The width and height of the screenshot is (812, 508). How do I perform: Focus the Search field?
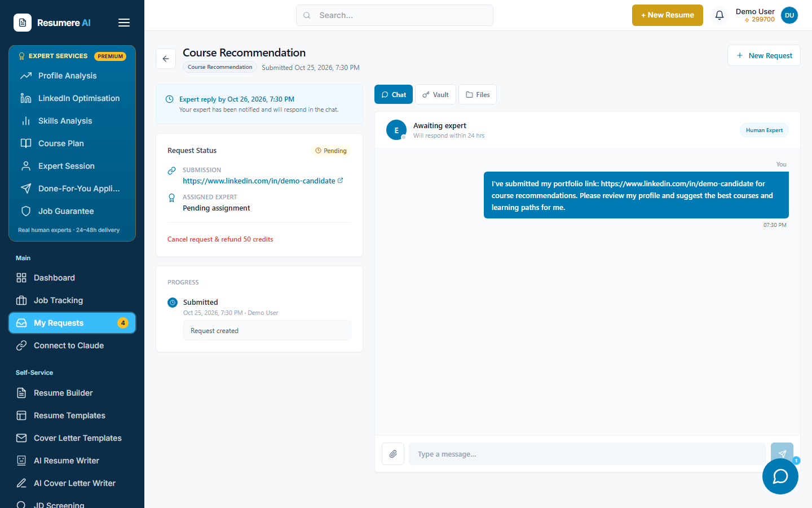tap(395, 15)
